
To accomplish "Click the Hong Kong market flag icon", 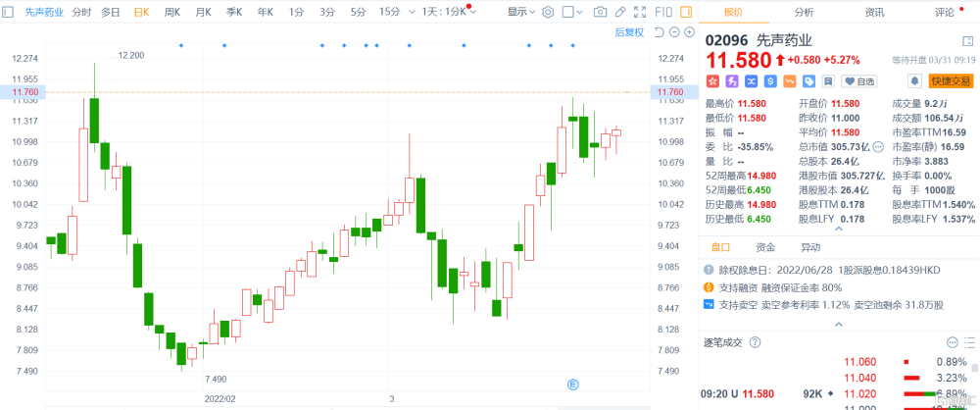I will coord(712,81).
